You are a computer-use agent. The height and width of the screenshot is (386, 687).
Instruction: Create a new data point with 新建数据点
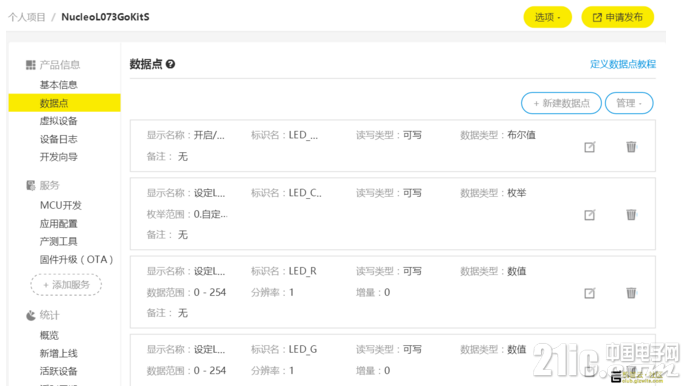(x=561, y=103)
